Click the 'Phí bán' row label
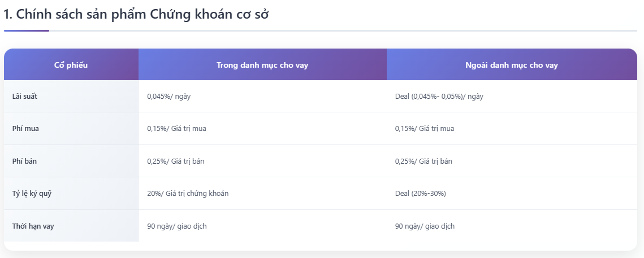 24,161
